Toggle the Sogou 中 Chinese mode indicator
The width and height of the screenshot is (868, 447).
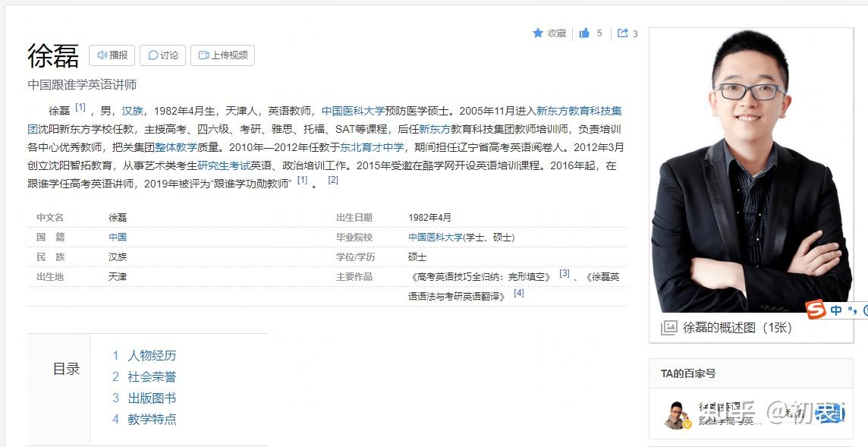[836, 310]
